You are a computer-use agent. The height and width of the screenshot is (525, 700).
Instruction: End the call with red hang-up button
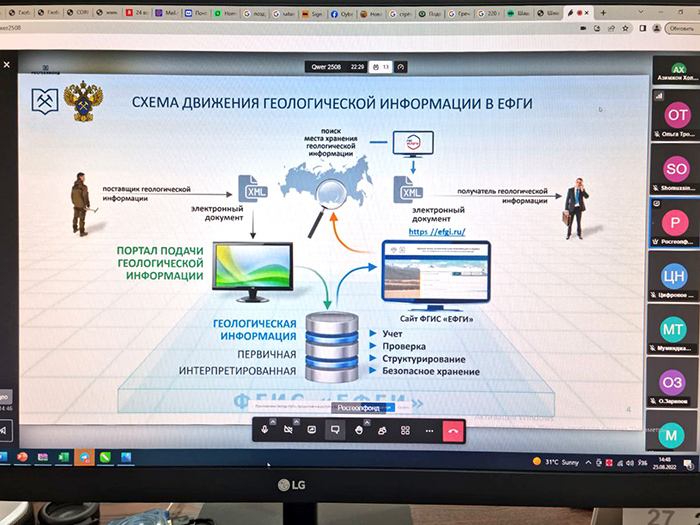(x=454, y=430)
